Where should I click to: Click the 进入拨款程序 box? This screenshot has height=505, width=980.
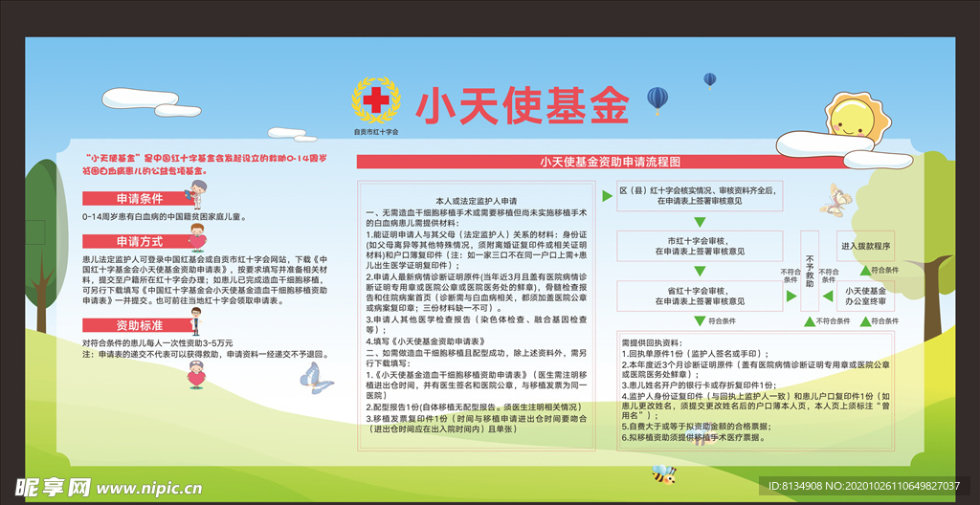pos(865,246)
